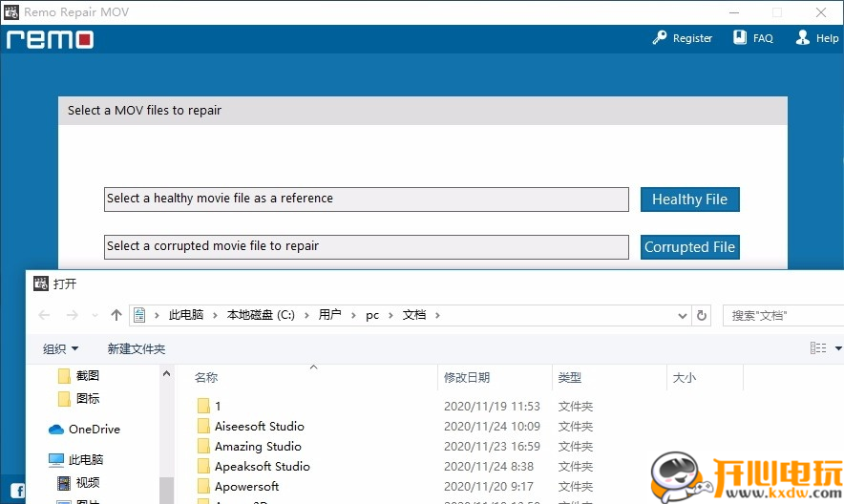Open recent locations dropdown arrow
Image resolution: width=844 pixels, height=504 pixels.
[x=95, y=315]
